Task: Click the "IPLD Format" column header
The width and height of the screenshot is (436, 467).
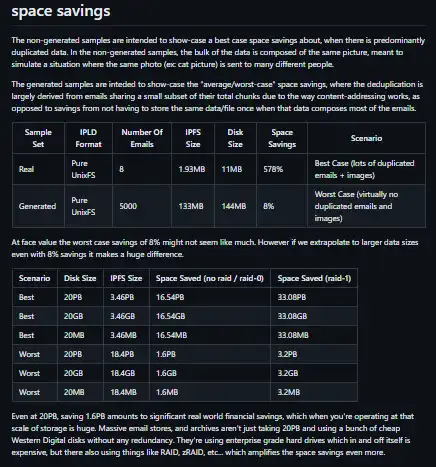Action: (88, 138)
